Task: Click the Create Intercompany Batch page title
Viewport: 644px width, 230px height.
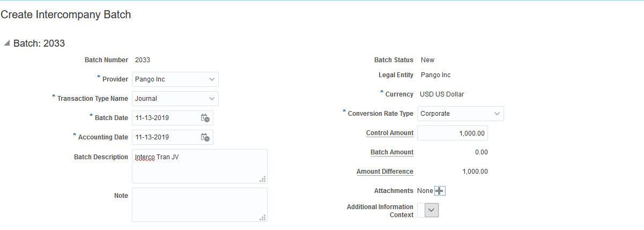Action: [x=66, y=15]
